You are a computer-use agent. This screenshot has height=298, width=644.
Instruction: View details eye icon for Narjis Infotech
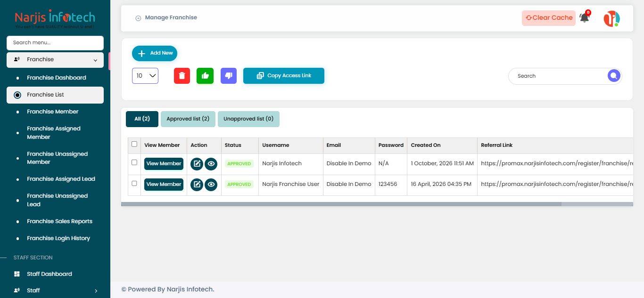pyautogui.click(x=211, y=164)
